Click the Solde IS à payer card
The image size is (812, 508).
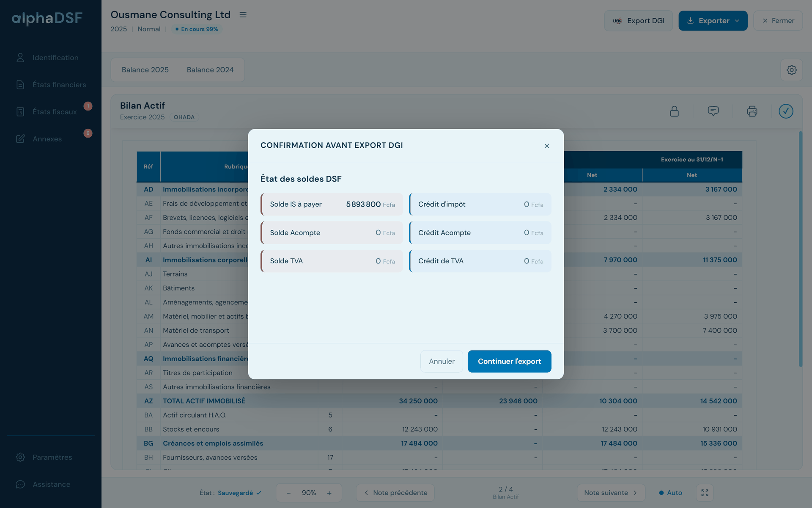(332, 204)
